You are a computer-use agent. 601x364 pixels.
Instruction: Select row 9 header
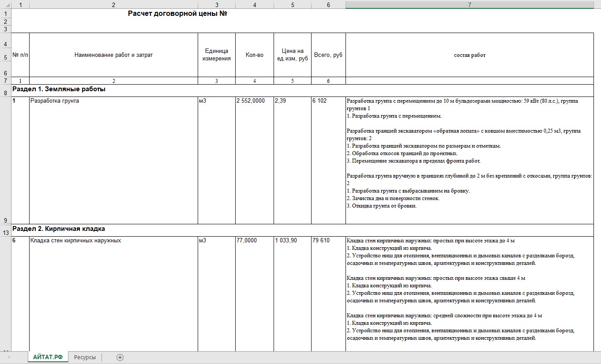click(x=5, y=160)
